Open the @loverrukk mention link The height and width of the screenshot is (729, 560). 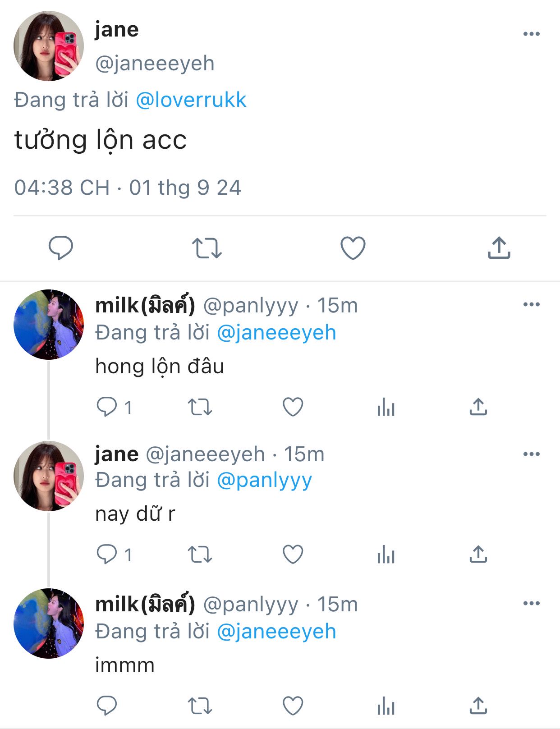(x=191, y=100)
